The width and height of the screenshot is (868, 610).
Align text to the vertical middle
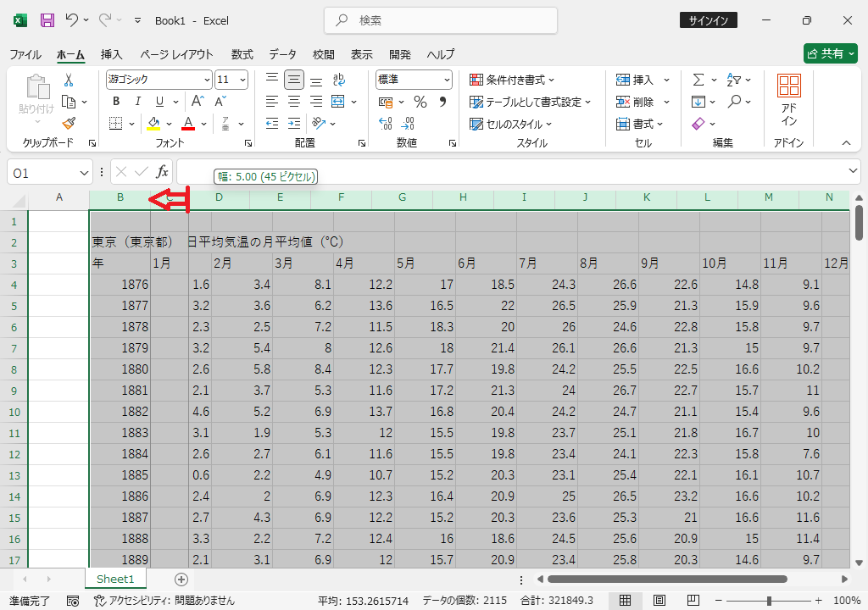click(x=294, y=80)
